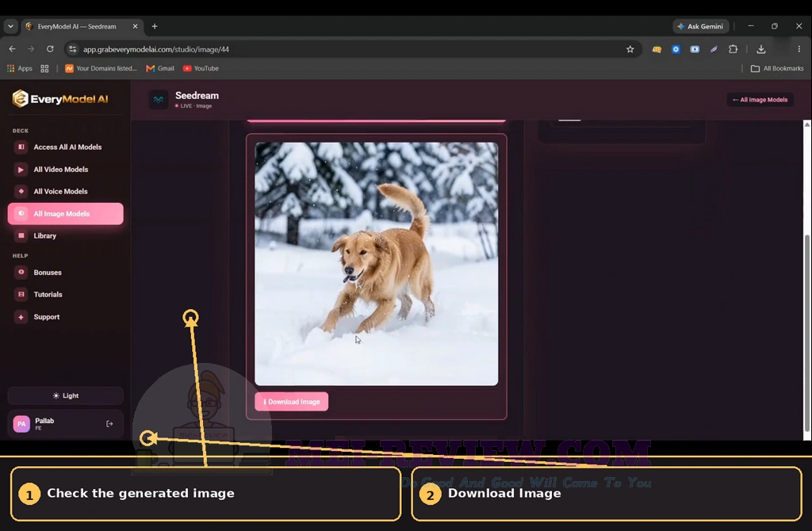Close the EveryModel AI browser tab
Screen dimensions: 812x531
135,26
